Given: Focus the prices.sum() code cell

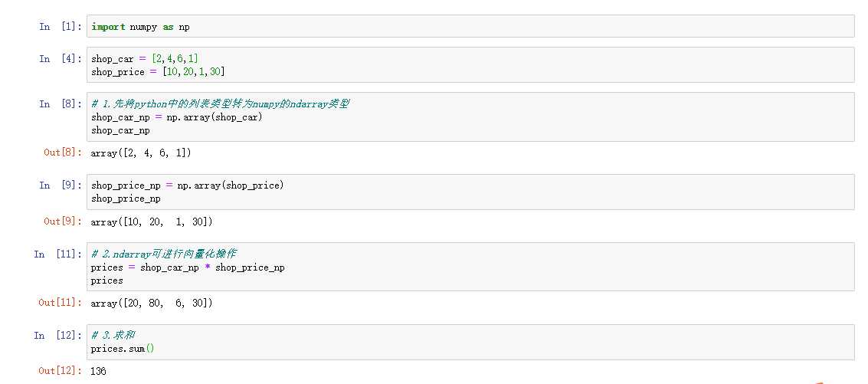Looking at the screenshot, I should click(x=470, y=342).
